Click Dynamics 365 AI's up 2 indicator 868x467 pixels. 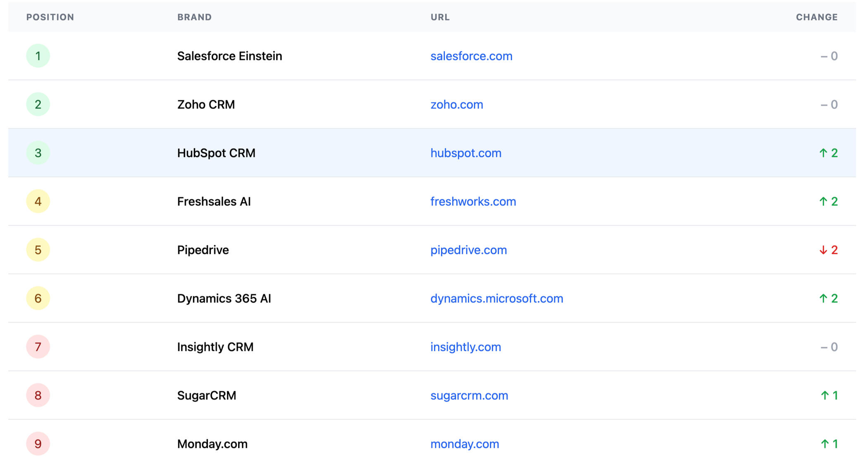[828, 298]
